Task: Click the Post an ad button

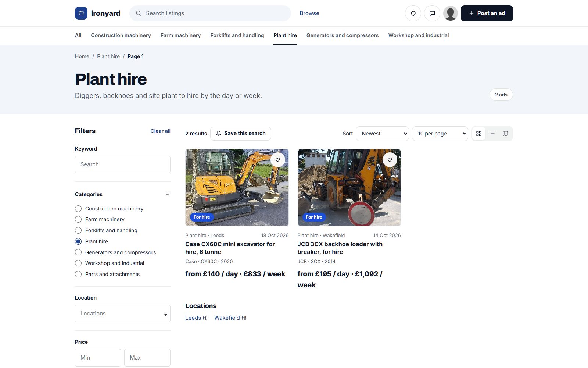Action: (x=487, y=13)
